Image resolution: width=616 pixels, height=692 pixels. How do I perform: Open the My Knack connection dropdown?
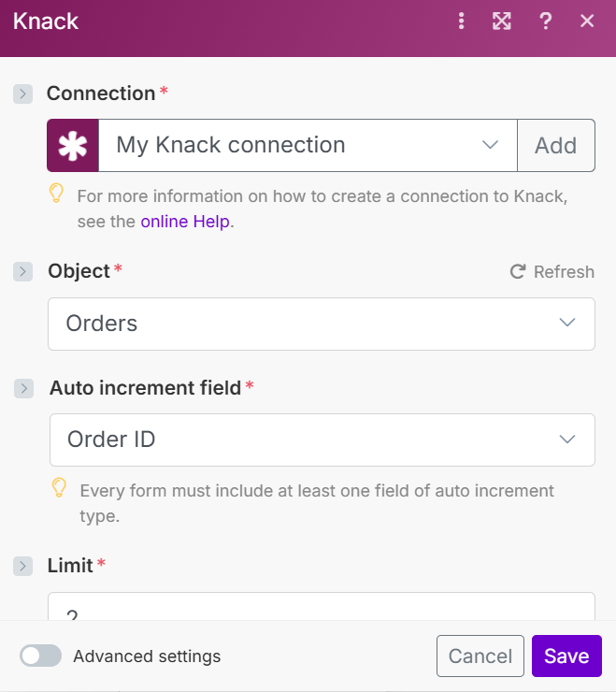pos(308,145)
